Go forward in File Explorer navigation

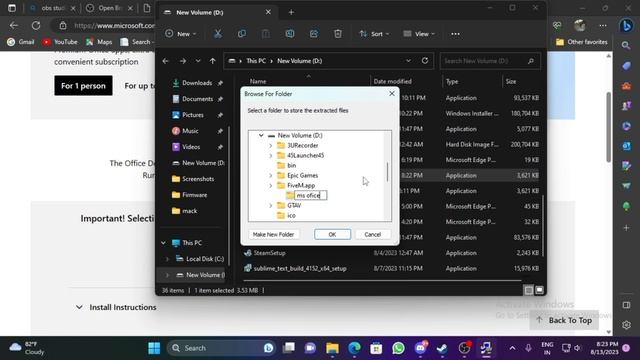[182, 61]
